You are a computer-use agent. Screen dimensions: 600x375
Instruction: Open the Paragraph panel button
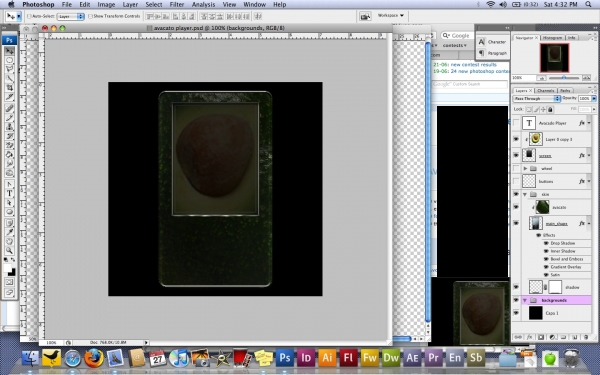pos(493,53)
